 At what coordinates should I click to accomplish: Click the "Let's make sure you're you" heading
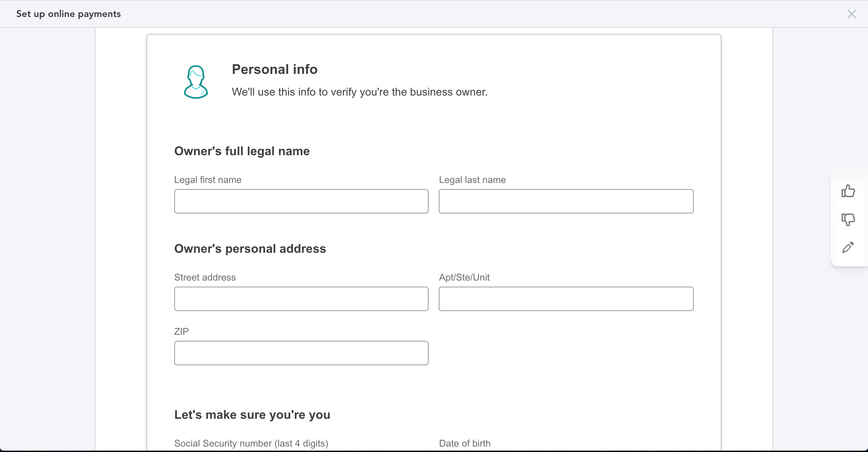[252, 415]
